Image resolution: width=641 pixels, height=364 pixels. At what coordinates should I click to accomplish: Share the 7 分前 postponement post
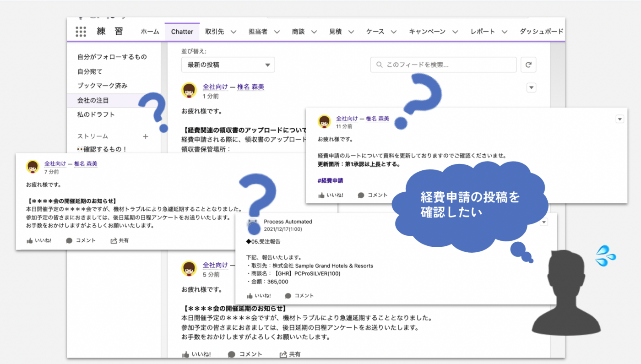click(x=120, y=240)
